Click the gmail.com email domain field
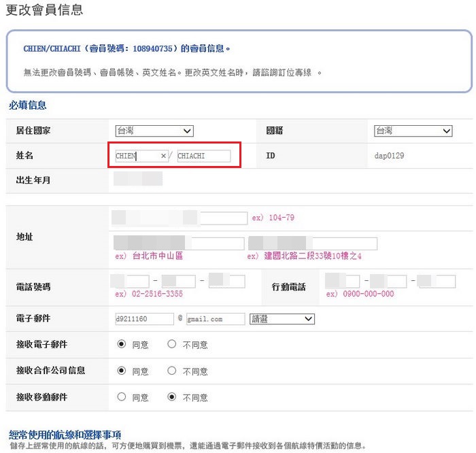The height and width of the screenshot is (453, 476). click(215, 319)
